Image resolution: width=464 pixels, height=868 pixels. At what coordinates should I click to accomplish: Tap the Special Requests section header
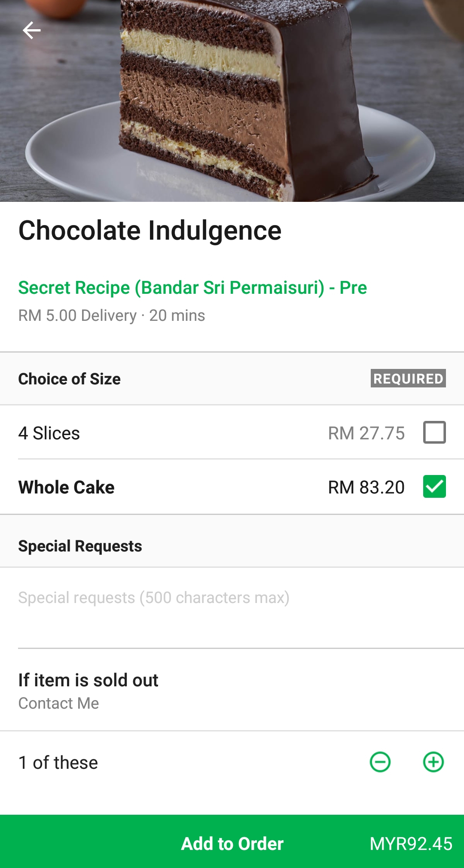80,546
